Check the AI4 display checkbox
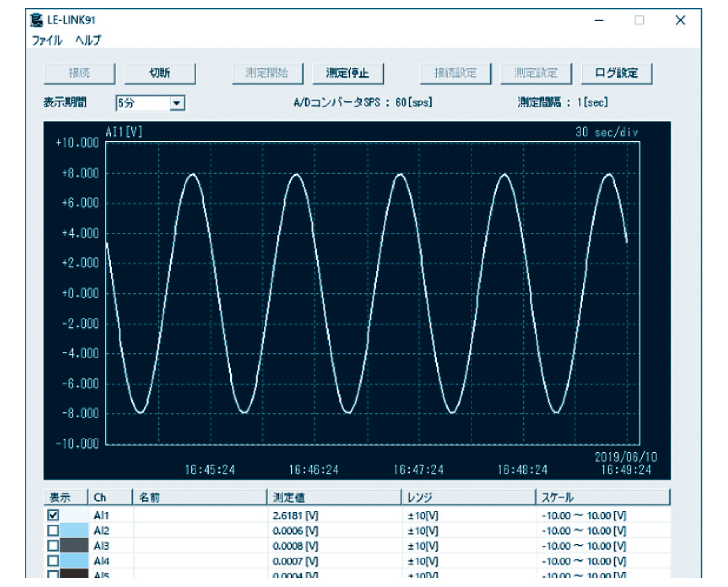The height and width of the screenshot is (587, 728). point(53,561)
